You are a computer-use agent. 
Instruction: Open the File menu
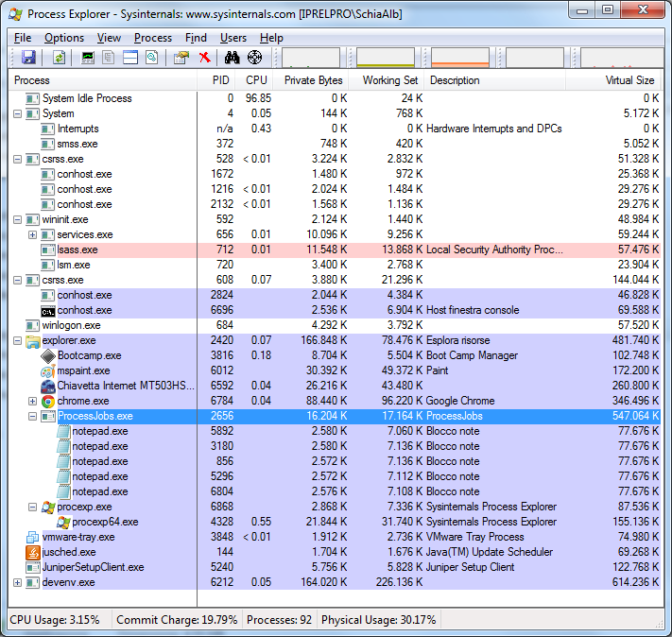[23, 38]
